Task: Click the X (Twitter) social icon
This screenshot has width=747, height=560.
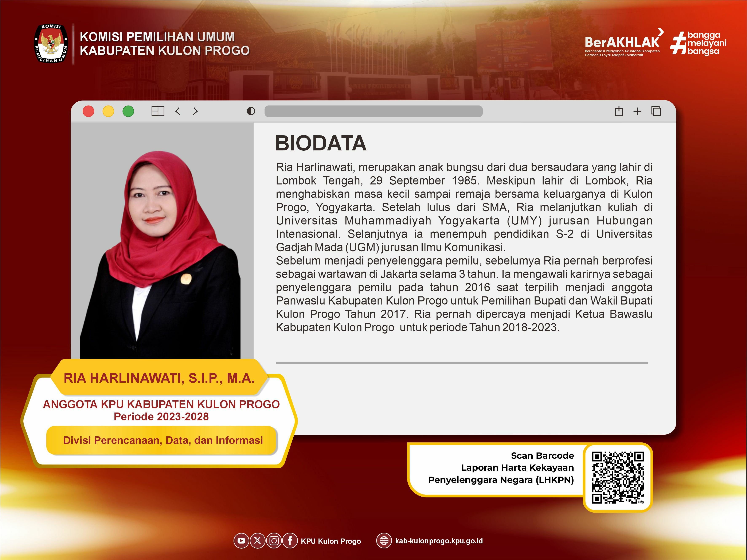Action: pos(258,541)
